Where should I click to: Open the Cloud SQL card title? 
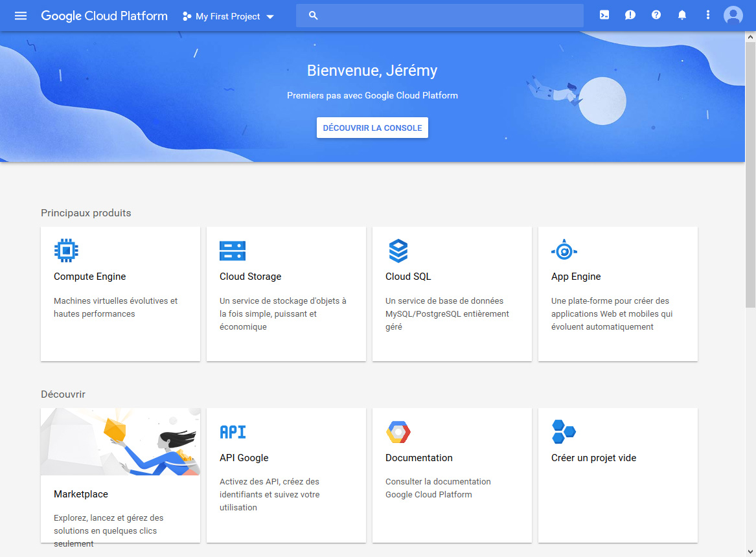[x=408, y=277]
